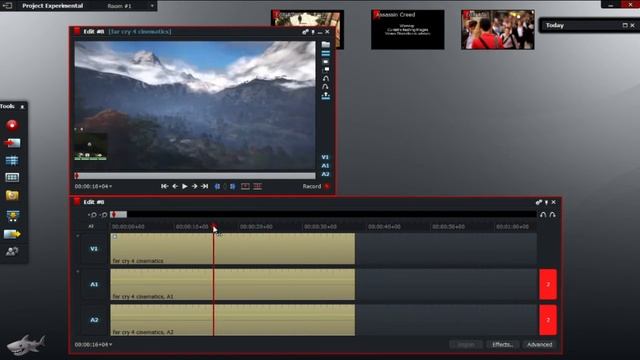Jump to the previous cut in viewer
The height and width of the screenshot is (360, 640).
(164, 186)
